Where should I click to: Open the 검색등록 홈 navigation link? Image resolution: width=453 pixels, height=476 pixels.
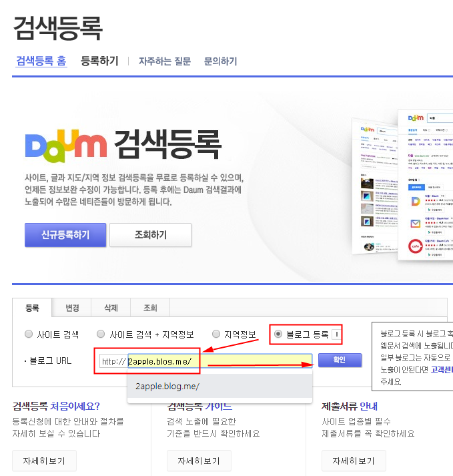(41, 61)
